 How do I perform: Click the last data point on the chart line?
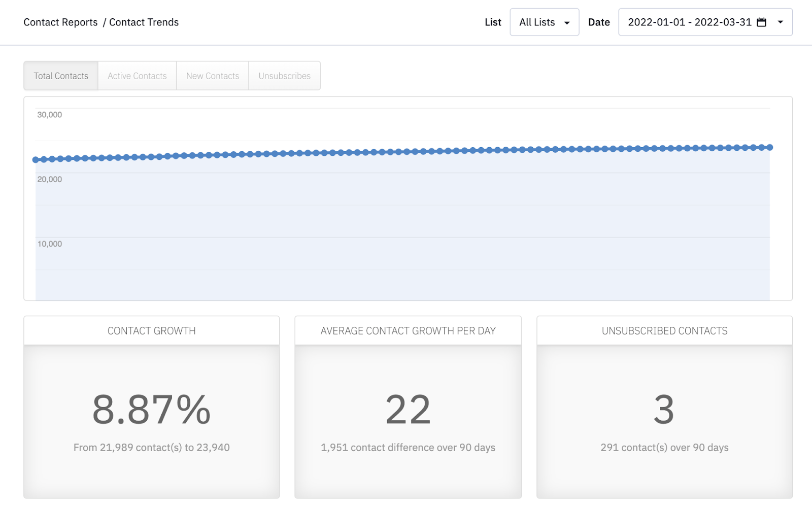click(770, 147)
